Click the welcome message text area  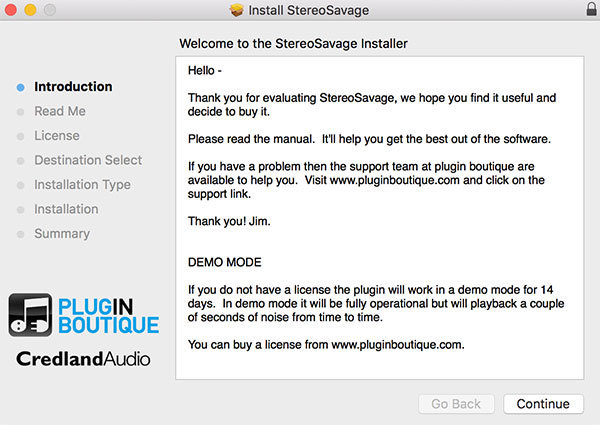[378, 215]
